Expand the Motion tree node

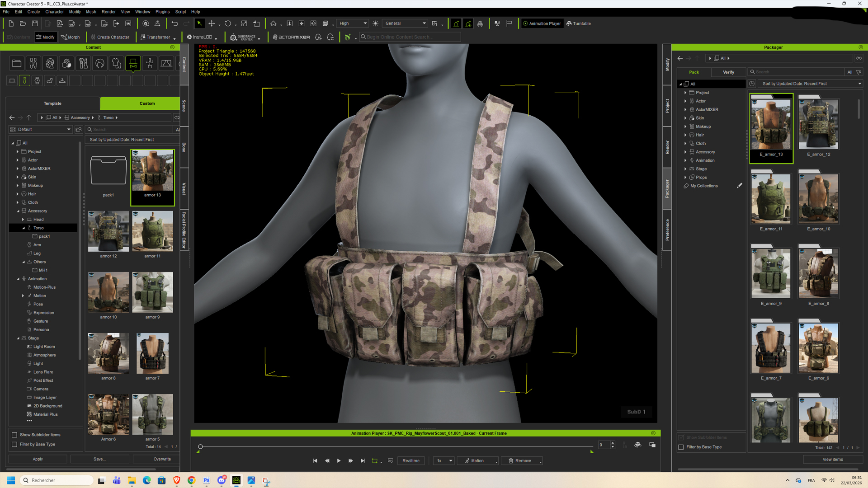23,296
